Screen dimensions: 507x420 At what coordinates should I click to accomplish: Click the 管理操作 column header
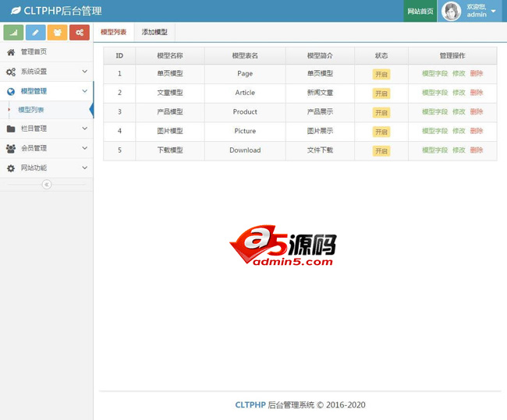[x=452, y=55]
